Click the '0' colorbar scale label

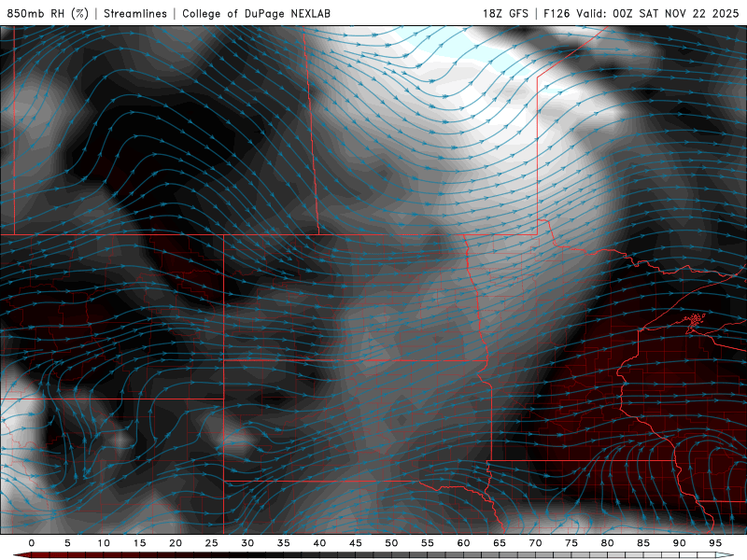click(x=32, y=543)
